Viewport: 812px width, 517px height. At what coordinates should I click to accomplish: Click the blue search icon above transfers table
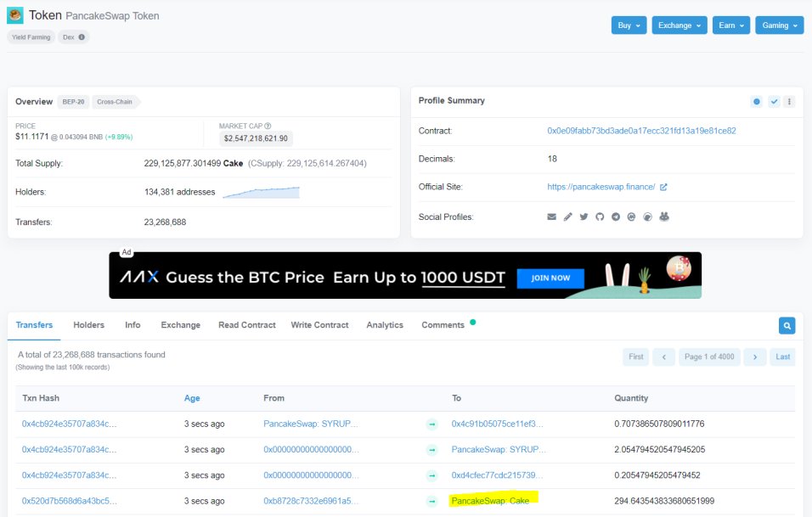tap(787, 325)
